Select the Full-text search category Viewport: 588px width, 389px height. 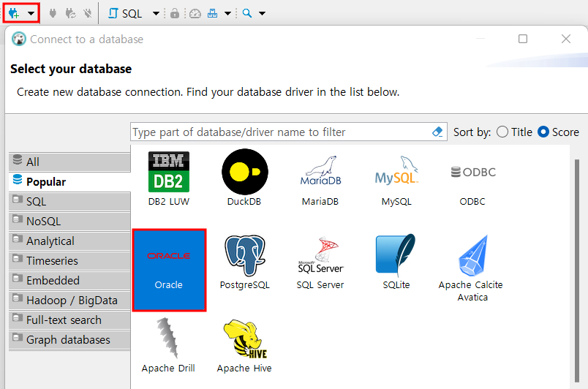coord(69,320)
